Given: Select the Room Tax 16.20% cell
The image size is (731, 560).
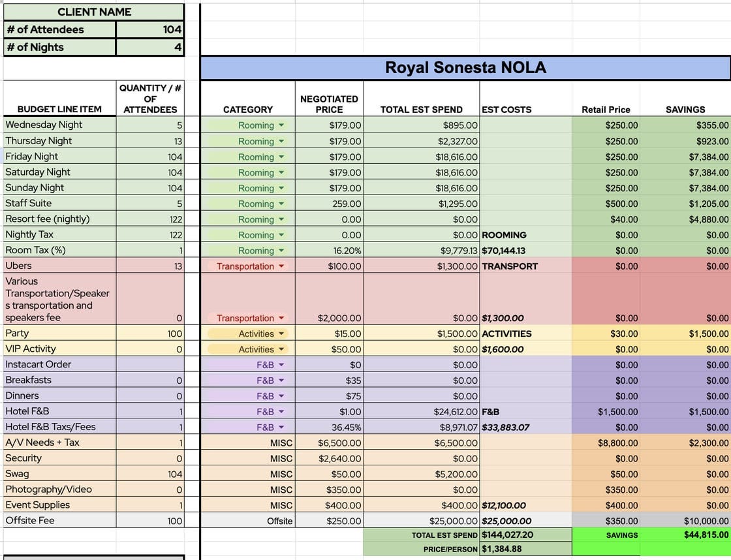Looking at the screenshot, I should pos(329,251).
